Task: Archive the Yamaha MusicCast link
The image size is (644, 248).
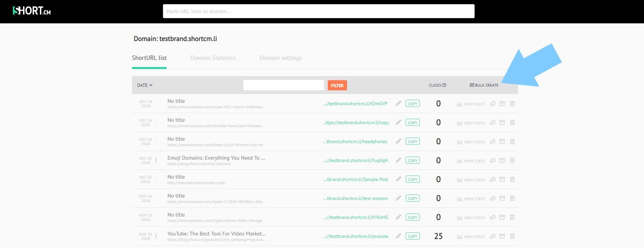Action: [x=502, y=122]
